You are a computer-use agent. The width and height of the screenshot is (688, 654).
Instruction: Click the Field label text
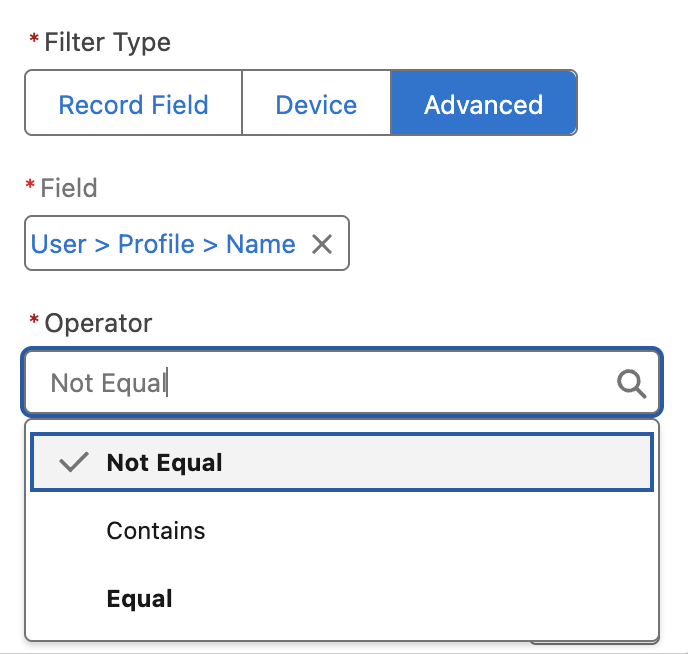[69, 187]
